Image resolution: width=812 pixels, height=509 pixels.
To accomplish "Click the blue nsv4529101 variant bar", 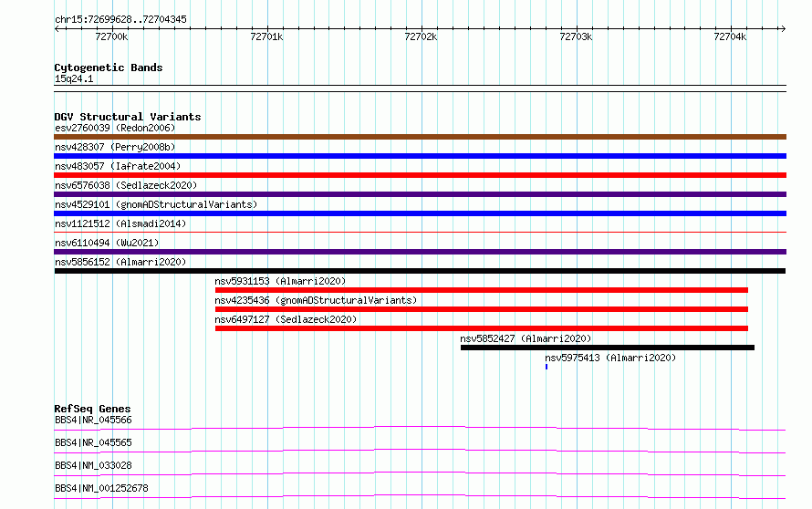I will 420,213.
